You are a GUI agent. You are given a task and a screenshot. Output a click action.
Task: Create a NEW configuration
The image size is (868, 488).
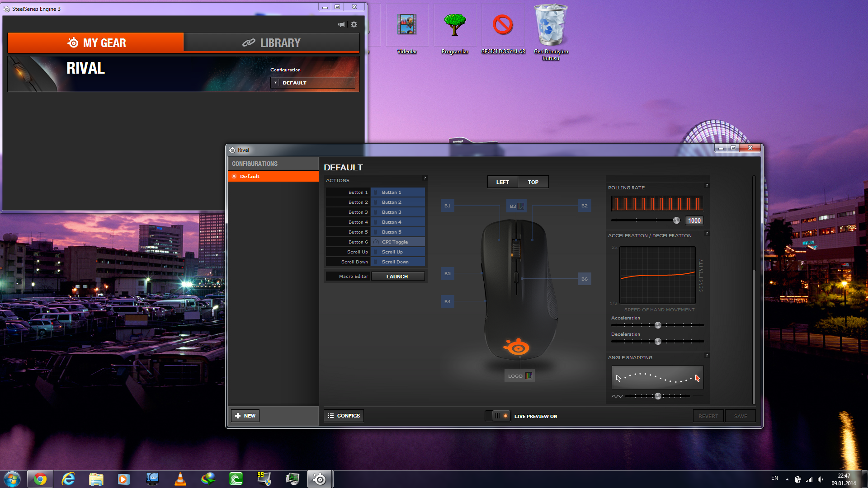coord(245,416)
